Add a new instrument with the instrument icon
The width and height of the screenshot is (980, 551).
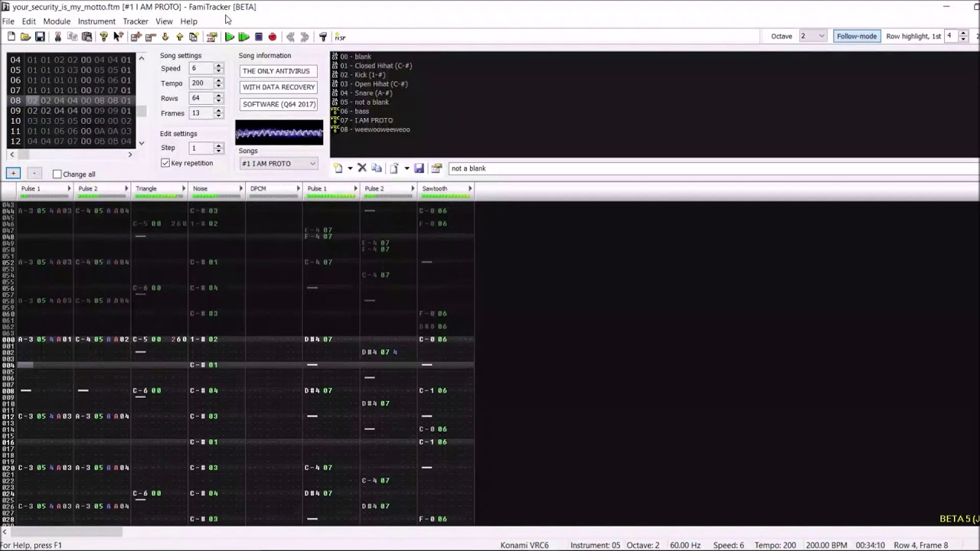(x=338, y=168)
